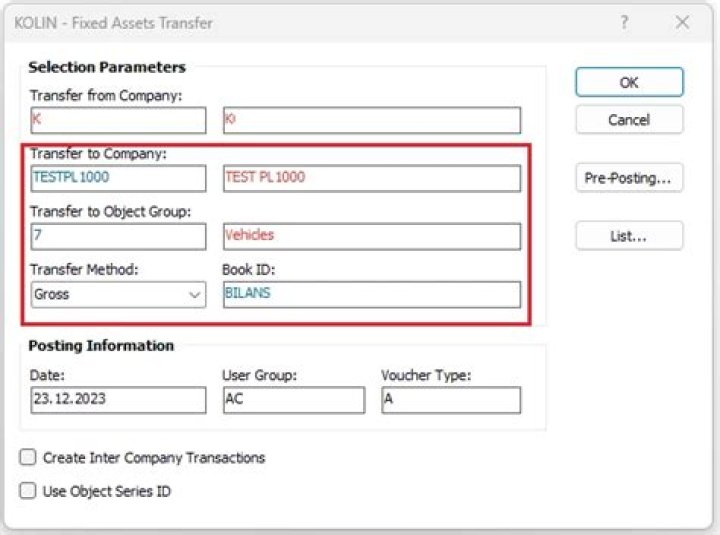Select the TESTPL1000 company code field

(118, 178)
